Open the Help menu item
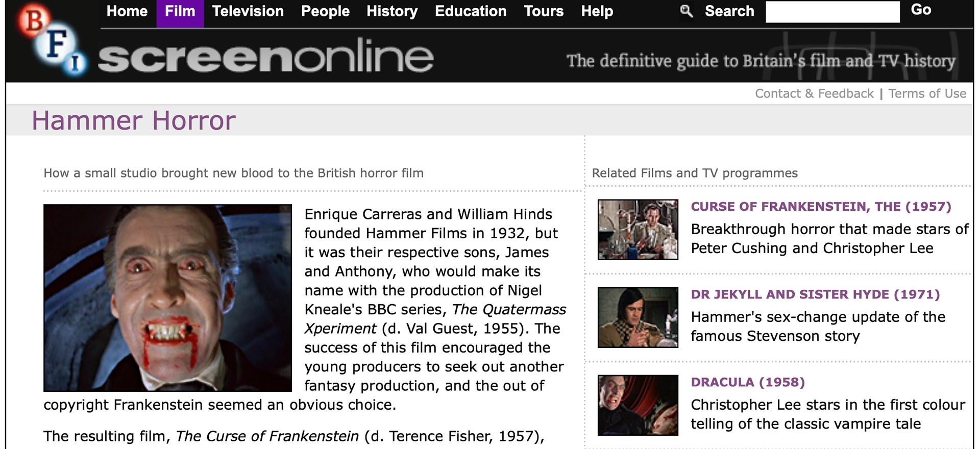 (597, 11)
